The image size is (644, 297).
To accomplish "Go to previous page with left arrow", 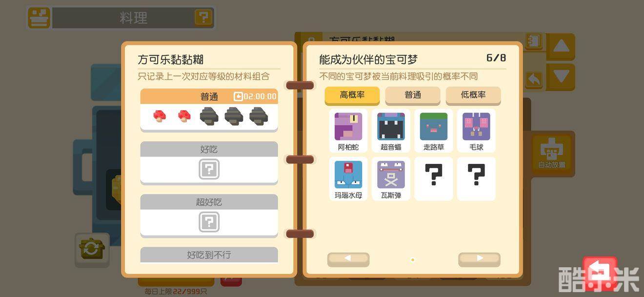I will click(x=348, y=259).
